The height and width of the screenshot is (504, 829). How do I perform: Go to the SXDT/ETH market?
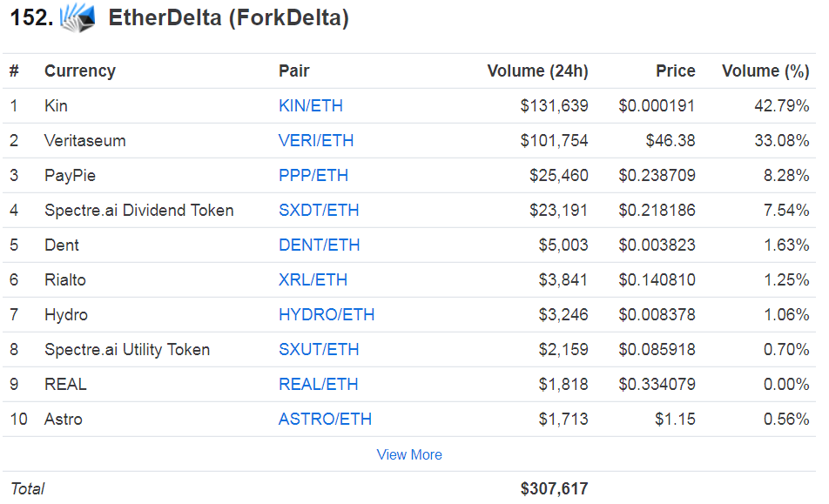(319, 211)
